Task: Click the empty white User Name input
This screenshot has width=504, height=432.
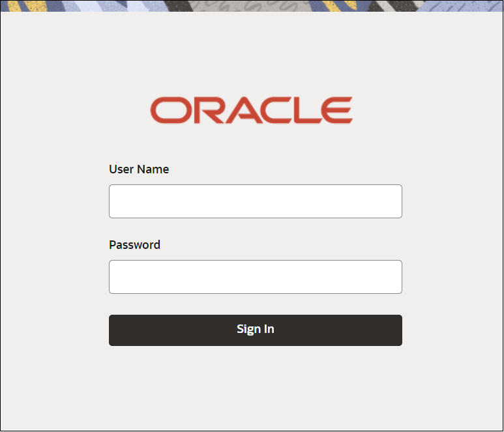Action: [255, 201]
